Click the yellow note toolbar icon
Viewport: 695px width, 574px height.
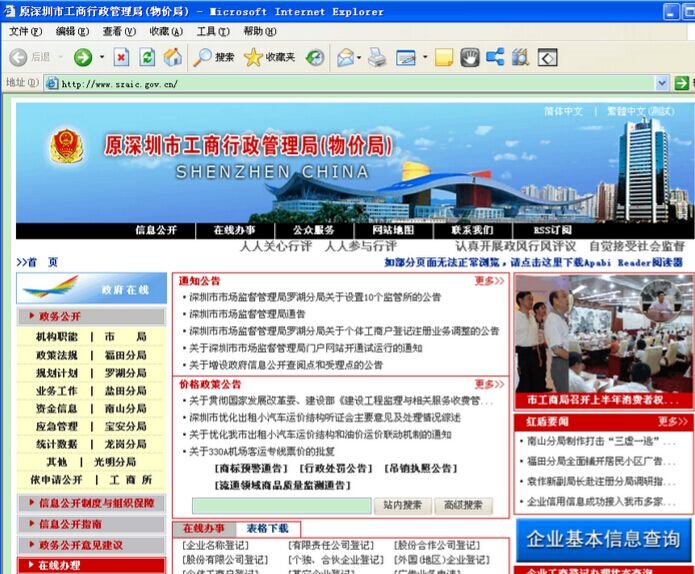click(444, 58)
